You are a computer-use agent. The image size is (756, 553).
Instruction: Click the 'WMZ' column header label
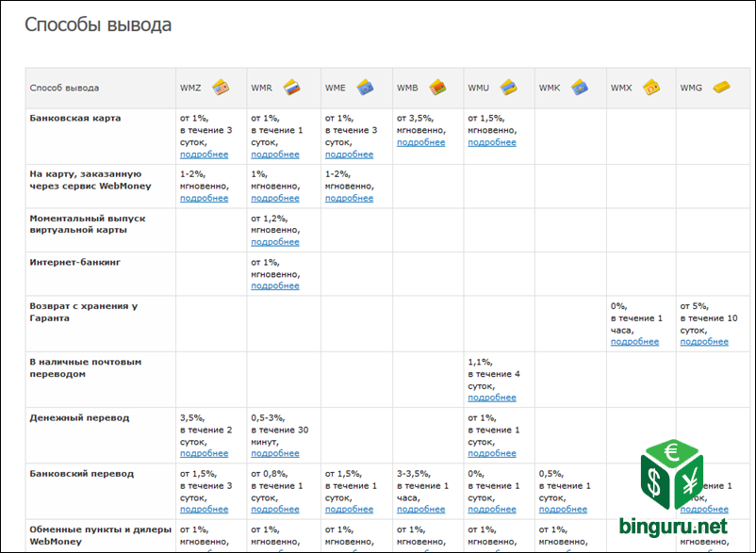pos(190,89)
